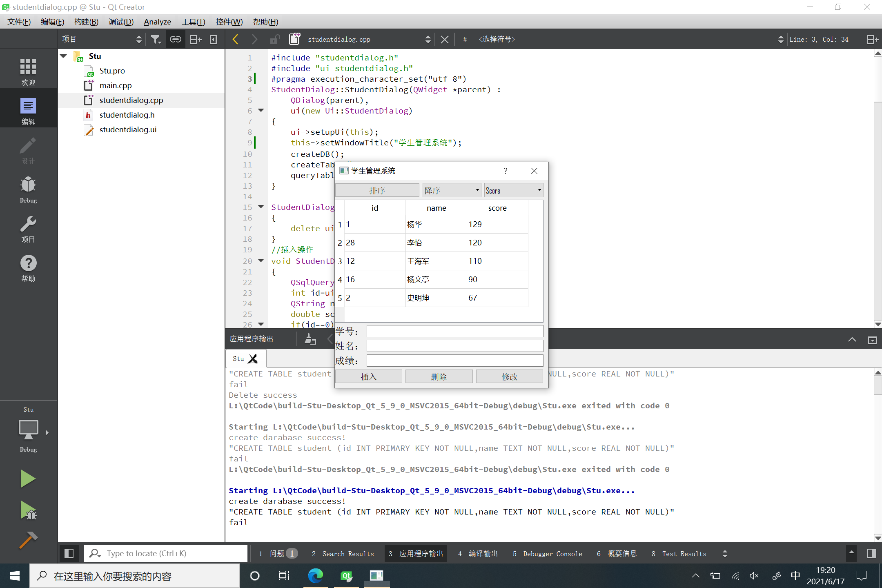Image resolution: width=882 pixels, height=588 pixels.
Task: Click the green Run button
Action: click(28, 479)
